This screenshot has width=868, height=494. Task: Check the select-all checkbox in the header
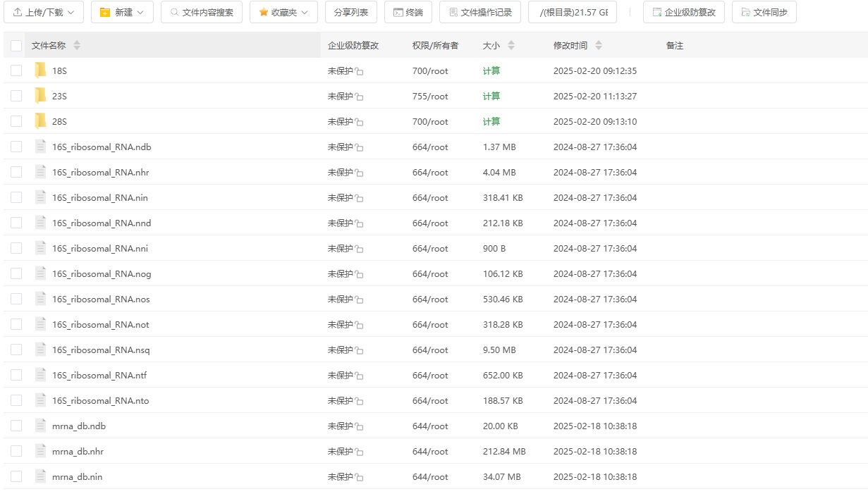(x=16, y=44)
